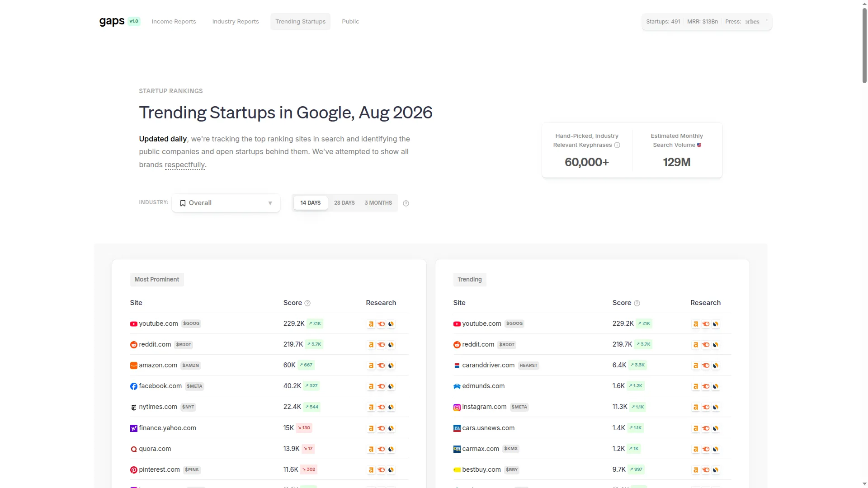Image resolution: width=868 pixels, height=488 pixels.
Task: Go to Industry Reports in navigation
Action: (236, 22)
